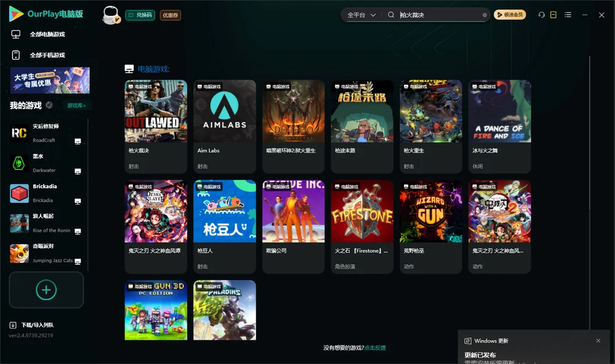The image size is (615, 364).
Task: Open the 枪火裁决 Outlawed game card
Action: coord(156,126)
